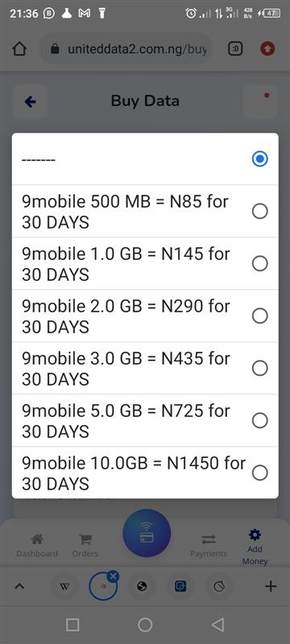The image size is (290, 644).
Task: Open the Dashboard home icon
Action: tap(37, 539)
